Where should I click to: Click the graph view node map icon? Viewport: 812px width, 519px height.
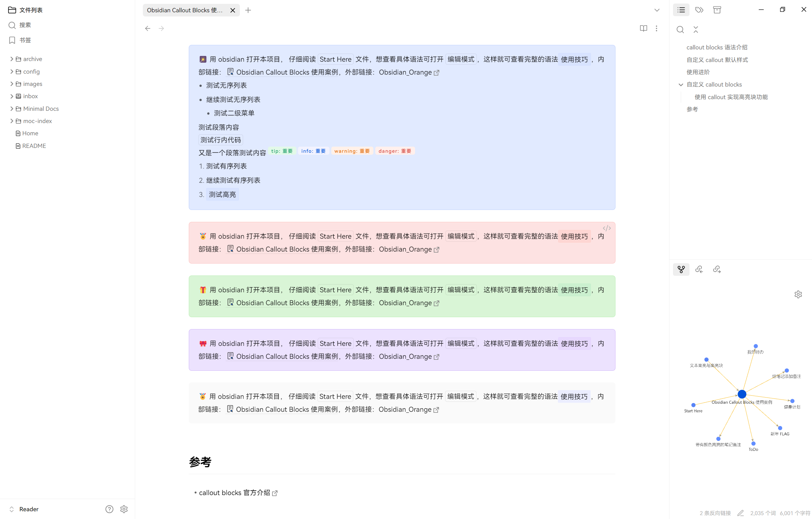tap(681, 270)
